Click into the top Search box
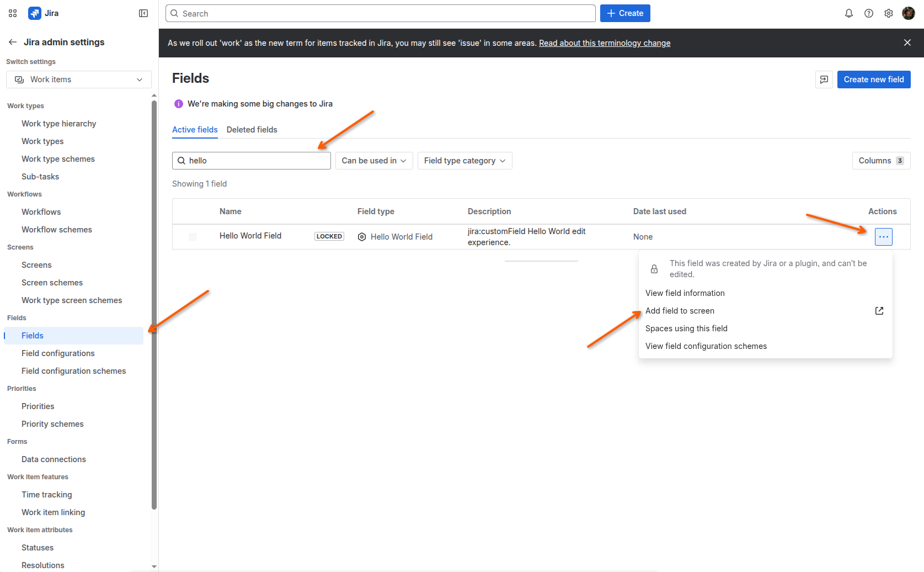 click(381, 13)
